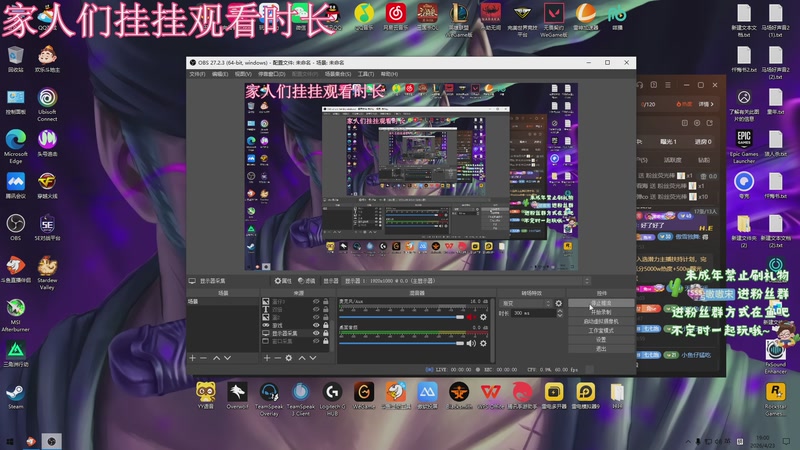Move source down with arrow icon
Screen dimensions: 800x450
tap(313, 358)
